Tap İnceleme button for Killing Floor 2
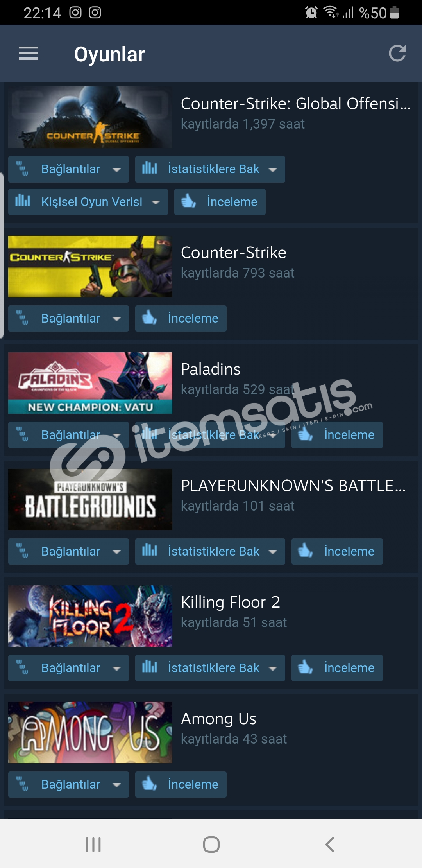Screen dimensions: 422x868 (337, 668)
